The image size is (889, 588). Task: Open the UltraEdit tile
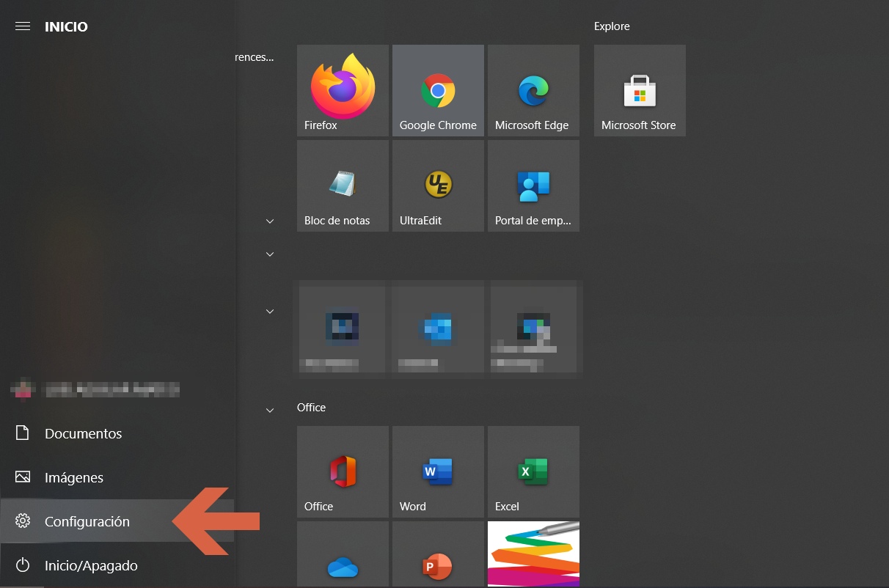pyautogui.click(x=438, y=185)
